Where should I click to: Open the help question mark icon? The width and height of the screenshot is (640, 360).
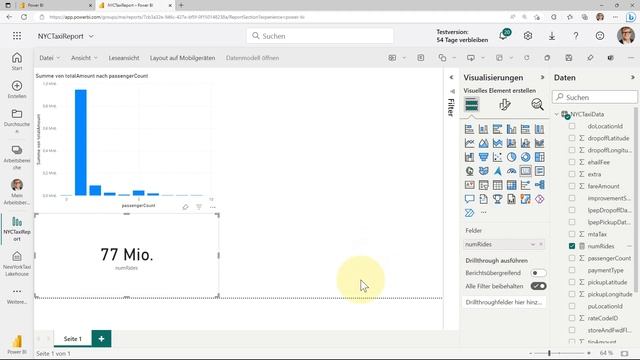tap(576, 36)
